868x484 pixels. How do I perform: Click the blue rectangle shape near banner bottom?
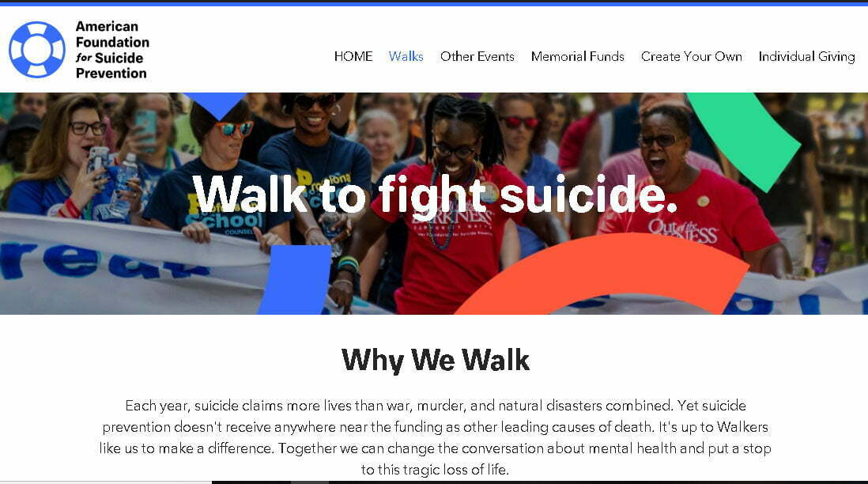point(296,280)
